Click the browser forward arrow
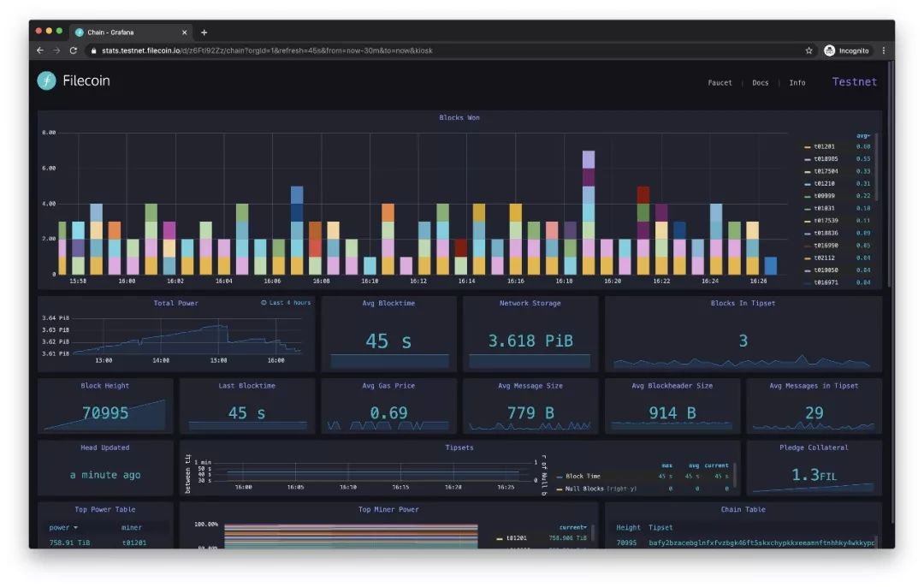Screen dimensions: 924x587 click(56, 50)
